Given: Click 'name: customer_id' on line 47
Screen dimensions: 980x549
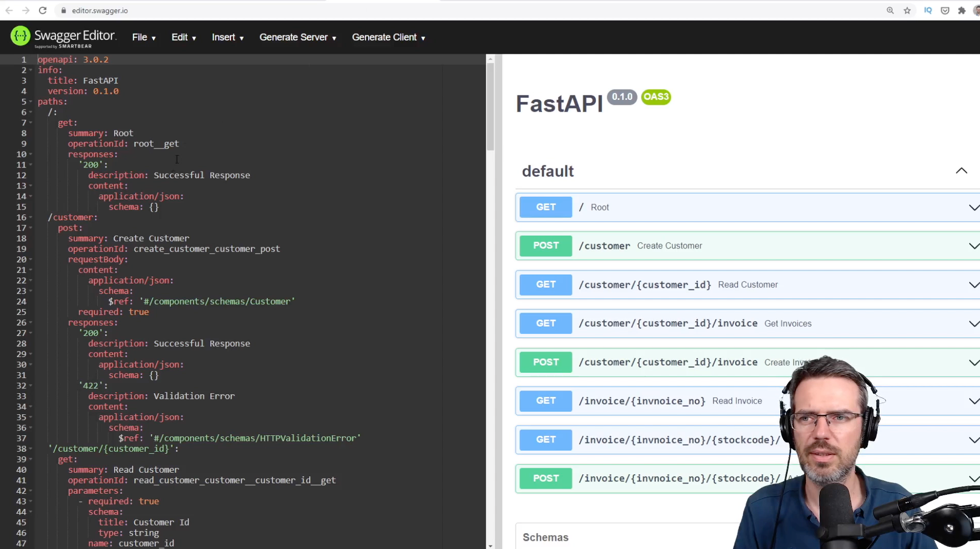Looking at the screenshot, I should point(131,543).
